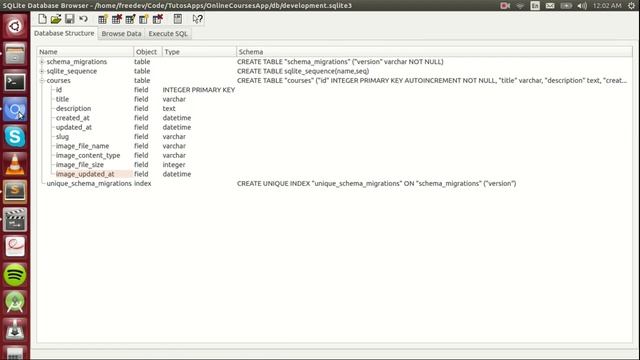Activate the What's This help cursor icon
The image size is (640, 360).
pos(198,19)
